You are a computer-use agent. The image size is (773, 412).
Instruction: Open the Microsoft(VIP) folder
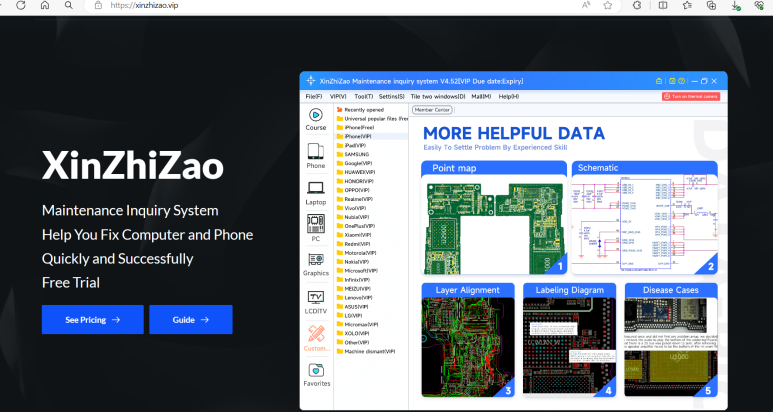[x=357, y=271]
